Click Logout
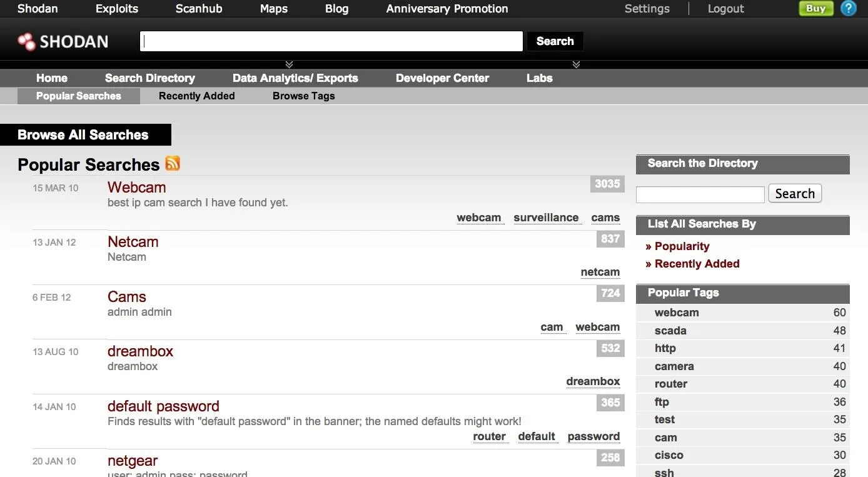This screenshot has height=477, width=868. click(x=726, y=9)
